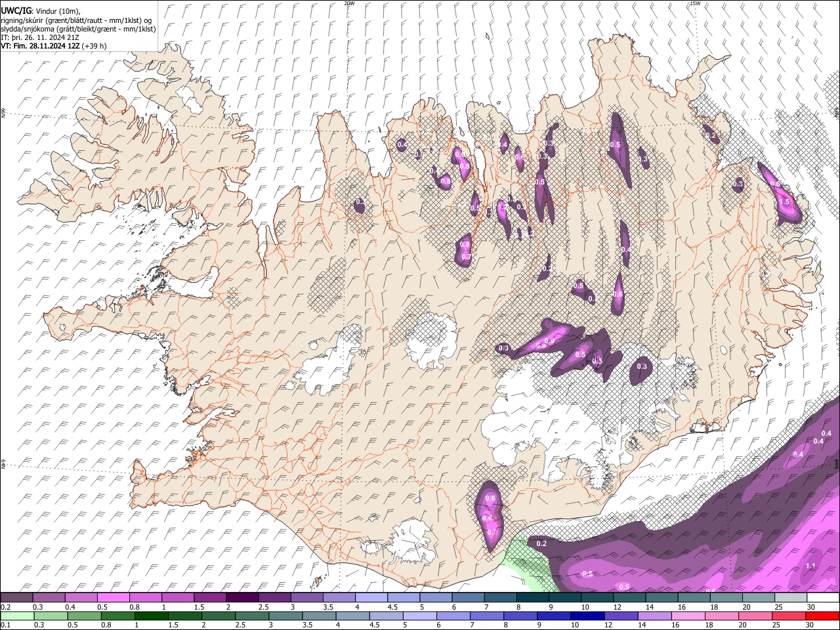This screenshot has height=630, width=840.
Task: Click the 'IT: þri. 26. 11. 2024 21Z' line
Action: coord(41,37)
